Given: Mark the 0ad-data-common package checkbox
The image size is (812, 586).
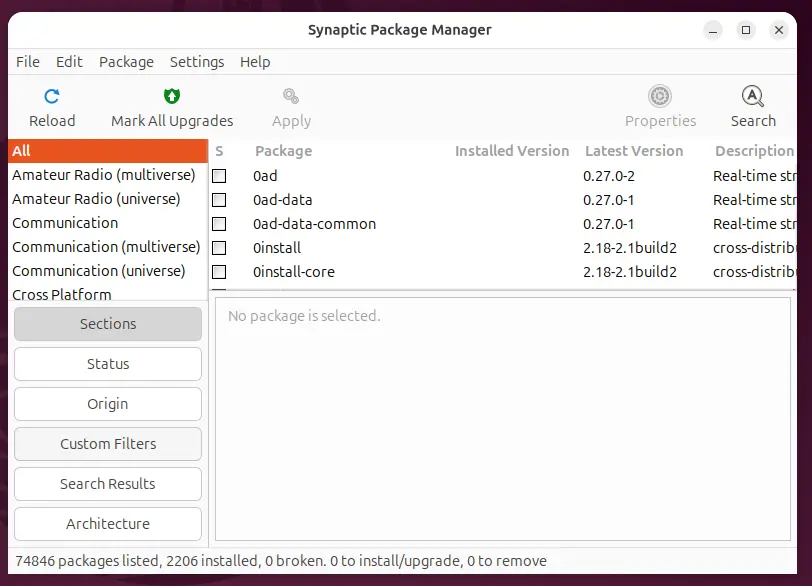Looking at the screenshot, I should click(x=219, y=224).
